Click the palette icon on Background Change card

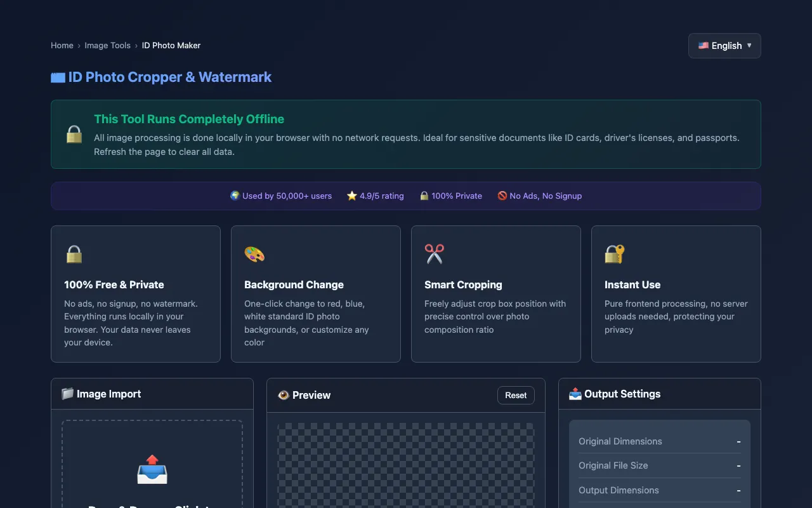coord(254,255)
